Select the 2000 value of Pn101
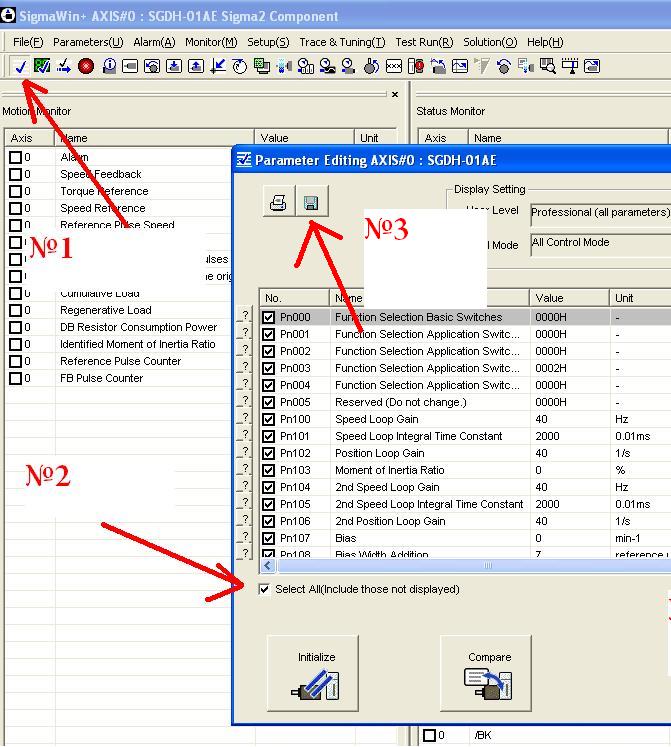The image size is (671, 747). click(x=547, y=436)
